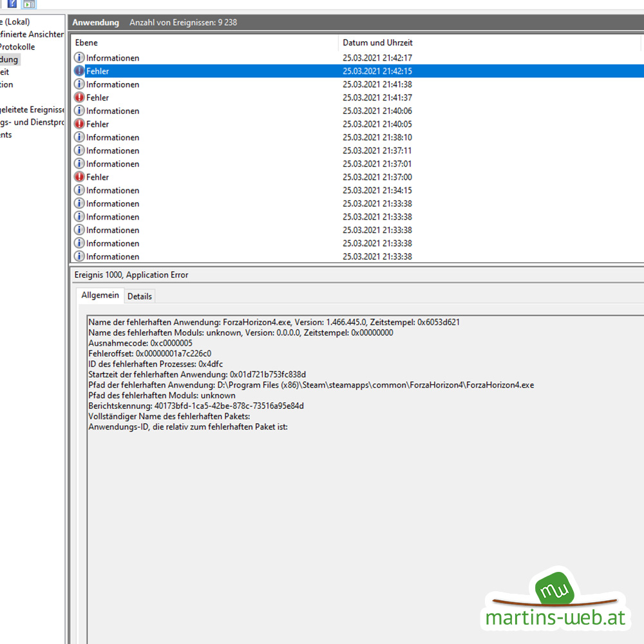644x644 pixels.
Task: Select the custom views node ending 'finierte Ansichten'
Action: [32, 34]
